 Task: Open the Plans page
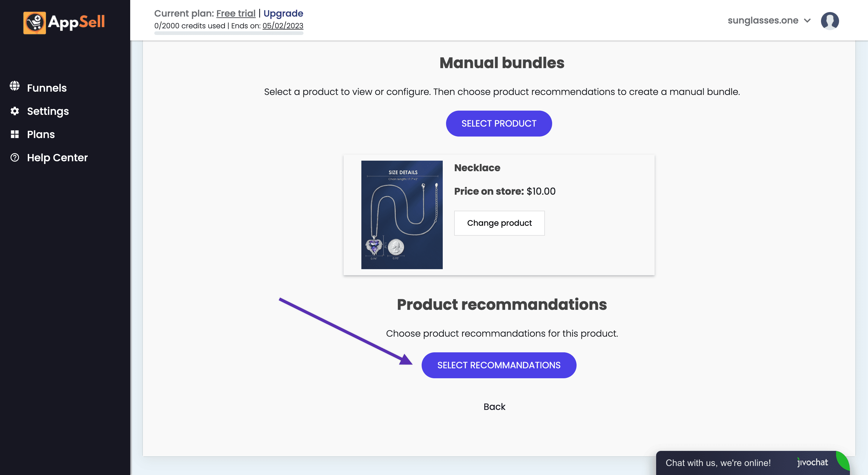[x=41, y=134]
